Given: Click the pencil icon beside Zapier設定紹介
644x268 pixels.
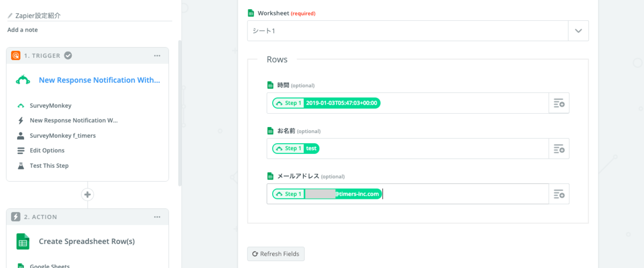Looking at the screenshot, I should (x=11, y=16).
